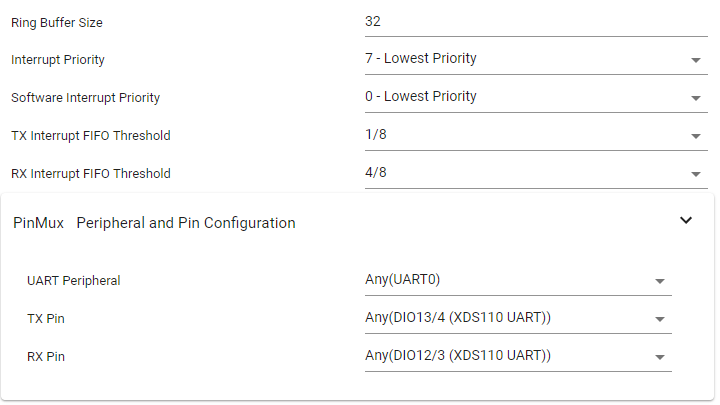
Task: Click the Software Interrupt Priority dropdown arrow
Action: coord(696,98)
